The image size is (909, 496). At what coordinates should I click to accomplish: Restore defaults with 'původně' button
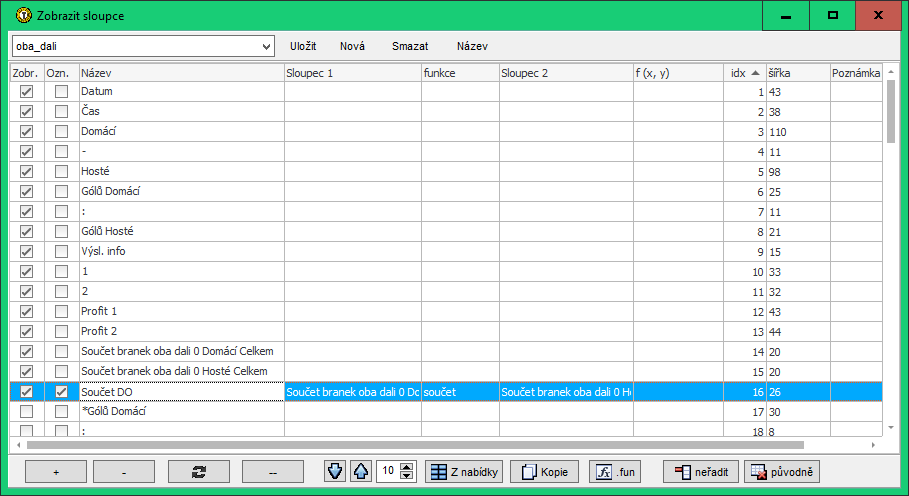[782, 471]
